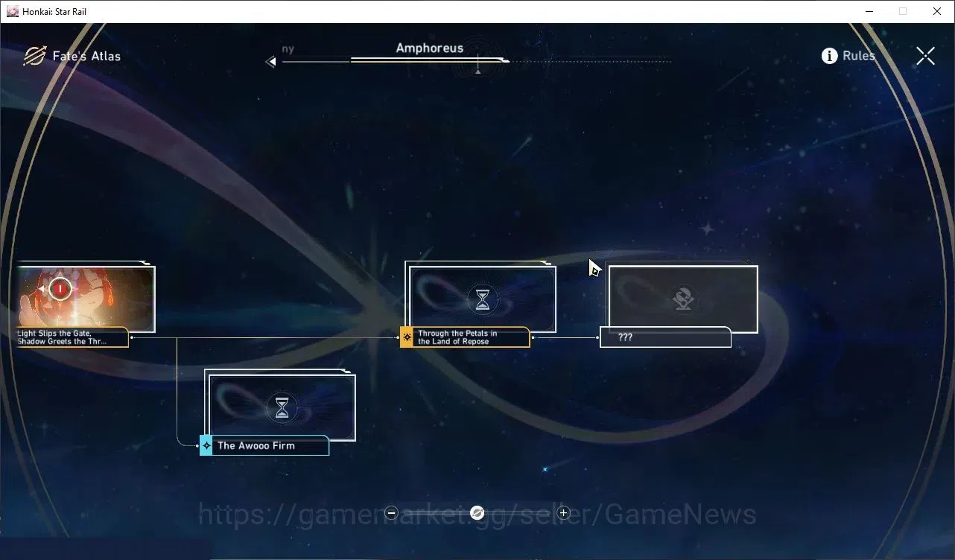Click the left arrow on world timeline
Image resolution: width=955 pixels, height=560 pixels.
pyautogui.click(x=270, y=62)
